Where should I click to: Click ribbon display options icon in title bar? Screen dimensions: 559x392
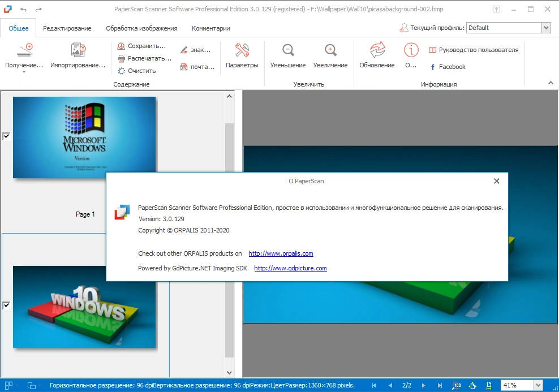pos(496,9)
